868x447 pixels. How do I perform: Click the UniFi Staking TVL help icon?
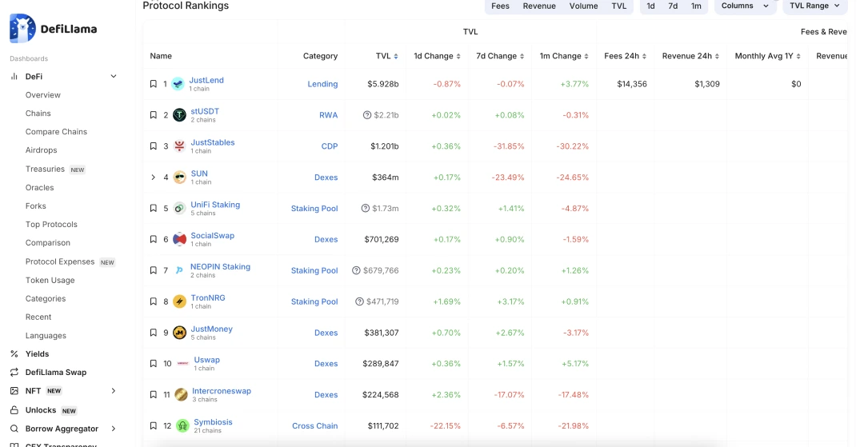point(366,209)
